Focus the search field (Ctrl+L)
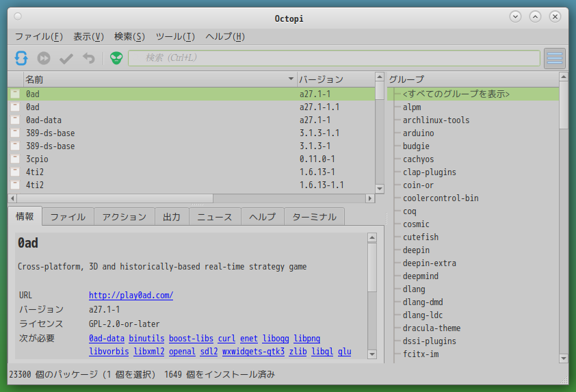Image resolution: width=576 pixels, height=392 pixels. (x=334, y=58)
